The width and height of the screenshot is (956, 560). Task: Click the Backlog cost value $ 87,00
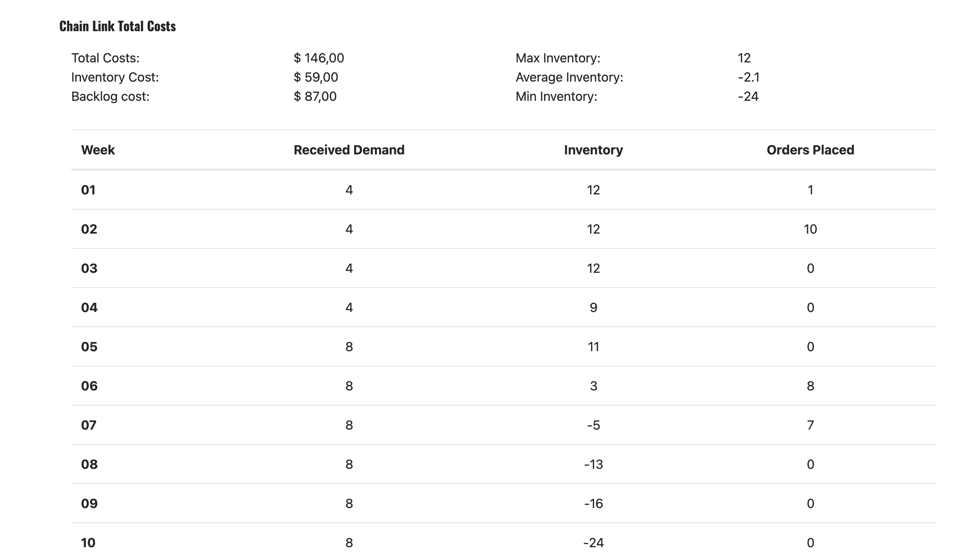(315, 96)
